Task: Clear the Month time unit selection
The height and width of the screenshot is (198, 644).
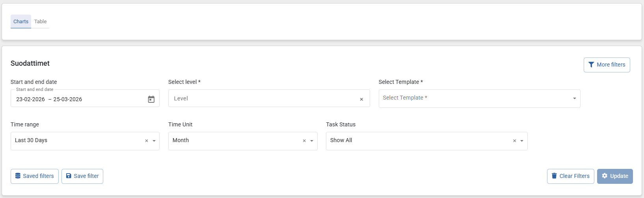Action: pos(304,141)
